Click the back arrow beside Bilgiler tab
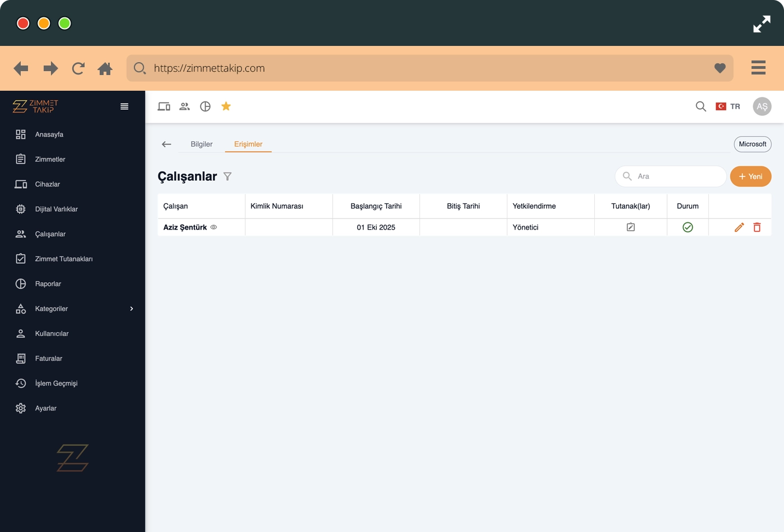The width and height of the screenshot is (784, 532). (166, 144)
